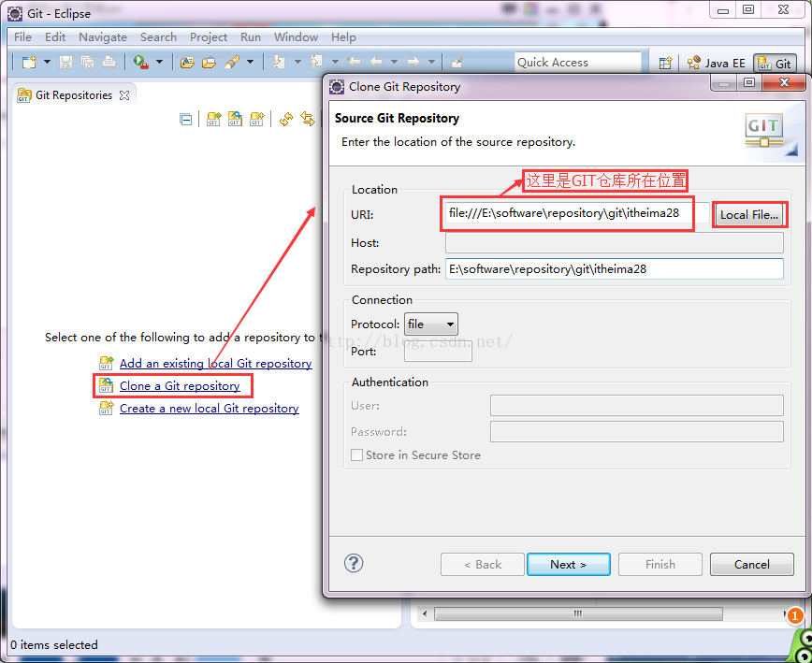Click the horizontal scrollbar thumb below dialog
The height and width of the screenshot is (663, 812).
click(578, 613)
